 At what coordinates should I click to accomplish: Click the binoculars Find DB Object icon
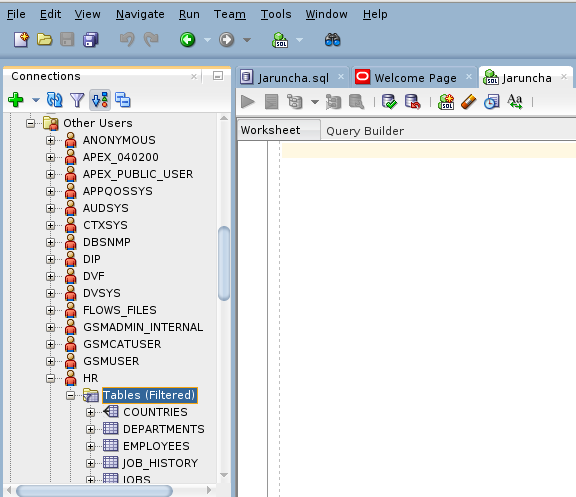click(x=332, y=40)
